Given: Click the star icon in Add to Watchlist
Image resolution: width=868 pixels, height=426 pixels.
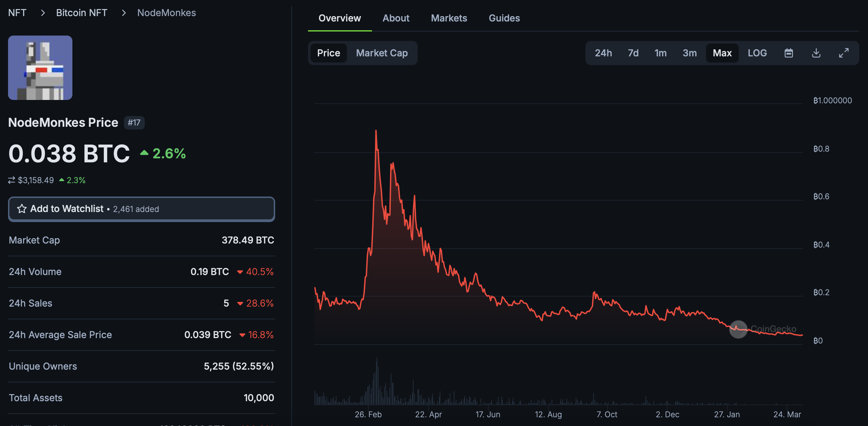Looking at the screenshot, I should 22,209.
